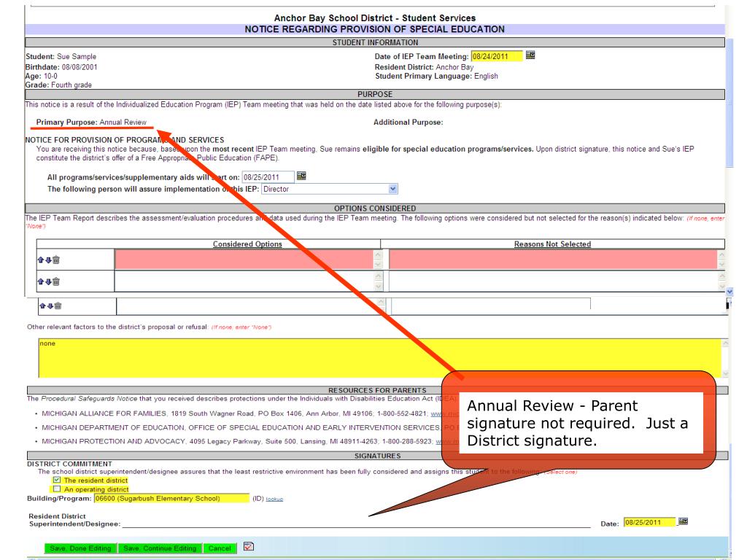Click 'Primary Purpose: Annual Review' text
The height and width of the screenshot is (560, 747).
point(91,122)
